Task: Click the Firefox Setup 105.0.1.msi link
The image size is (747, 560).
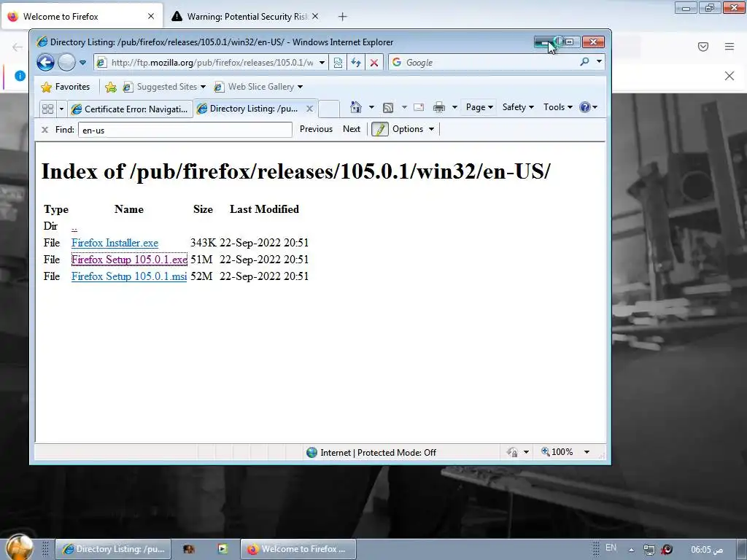Action: pyautogui.click(x=129, y=276)
